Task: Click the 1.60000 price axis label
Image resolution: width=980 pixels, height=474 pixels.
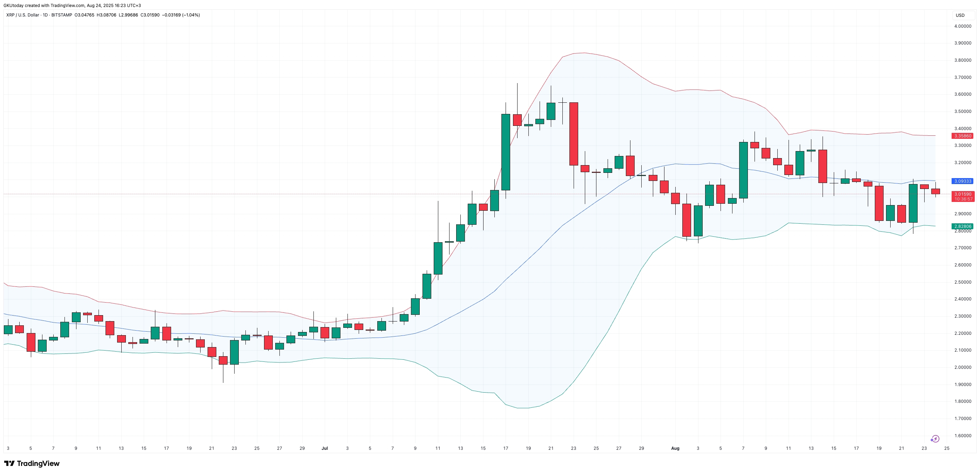Action: pos(962,435)
